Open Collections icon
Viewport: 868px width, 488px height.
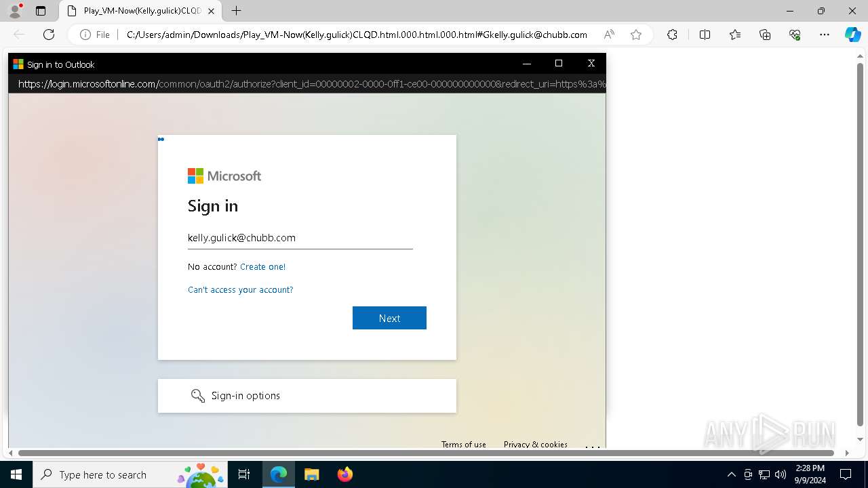(765, 35)
